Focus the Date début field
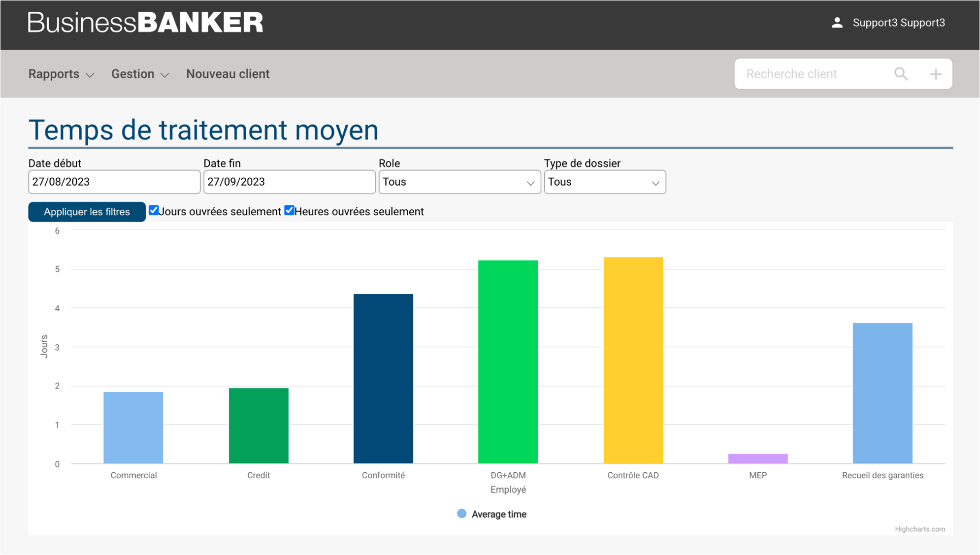The image size is (980, 555). pyautogui.click(x=114, y=182)
